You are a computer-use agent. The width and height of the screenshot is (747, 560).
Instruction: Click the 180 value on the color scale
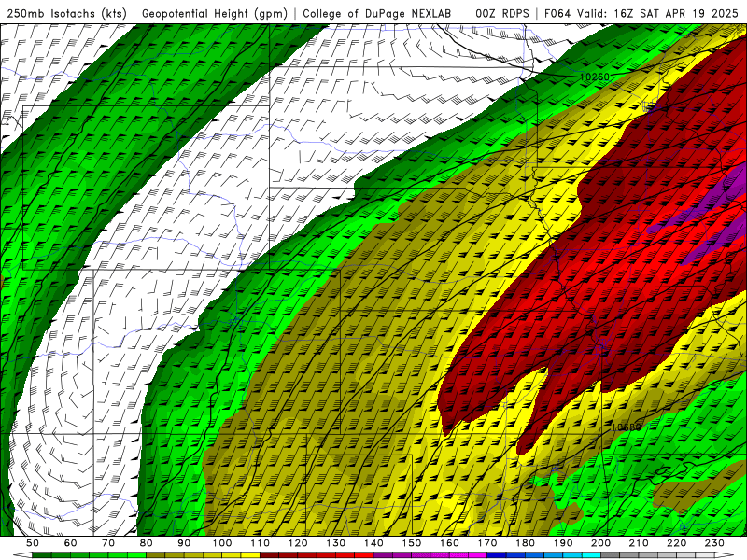[525, 543]
